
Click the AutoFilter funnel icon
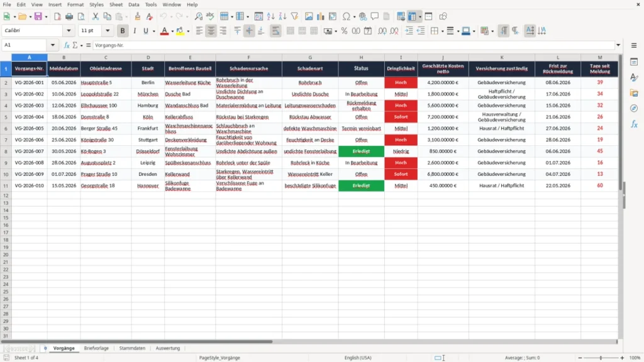294,16
